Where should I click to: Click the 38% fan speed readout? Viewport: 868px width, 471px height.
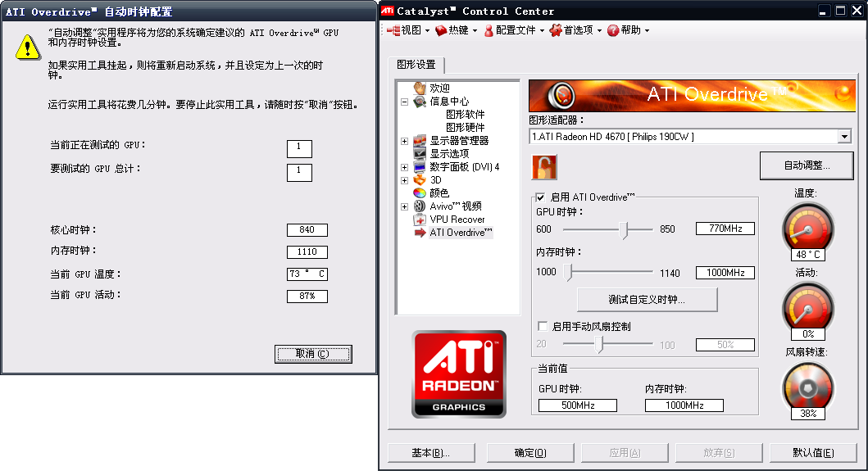pos(808,414)
